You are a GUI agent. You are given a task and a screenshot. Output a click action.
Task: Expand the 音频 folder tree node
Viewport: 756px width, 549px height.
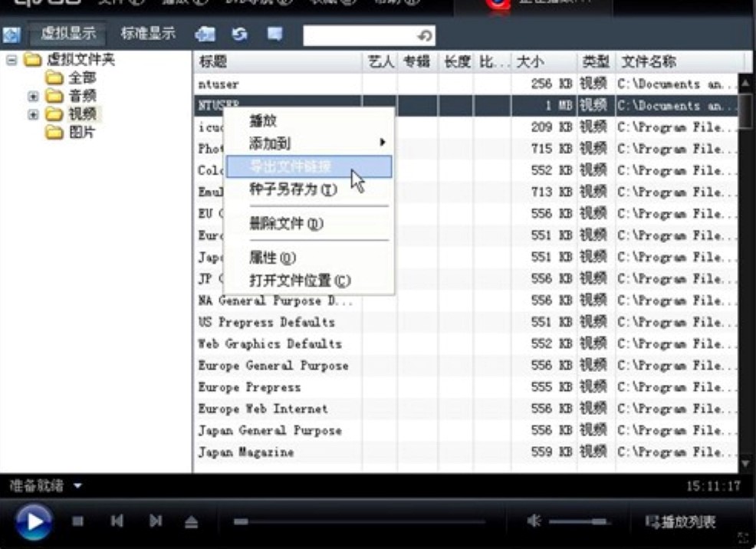pos(33,96)
